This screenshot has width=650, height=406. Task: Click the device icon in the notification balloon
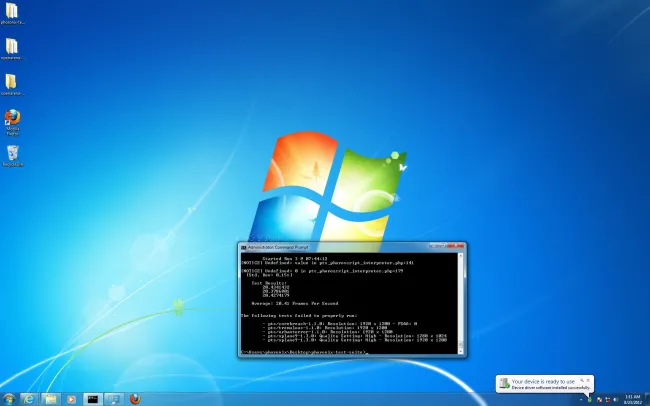(504, 384)
